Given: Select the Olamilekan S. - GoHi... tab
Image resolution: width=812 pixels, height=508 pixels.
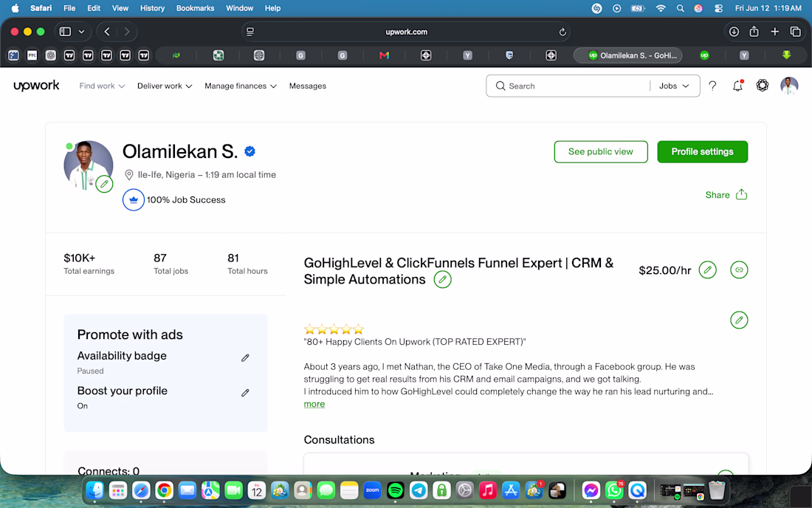Looking at the screenshot, I should click(x=628, y=55).
